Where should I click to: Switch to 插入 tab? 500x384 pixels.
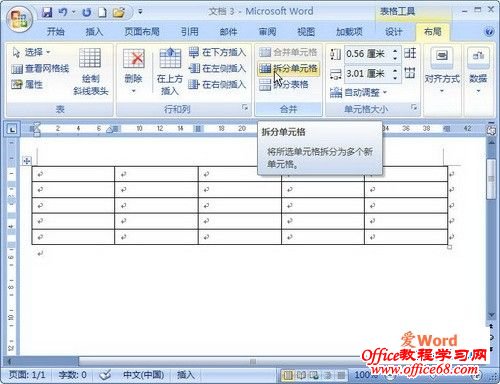click(x=94, y=32)
